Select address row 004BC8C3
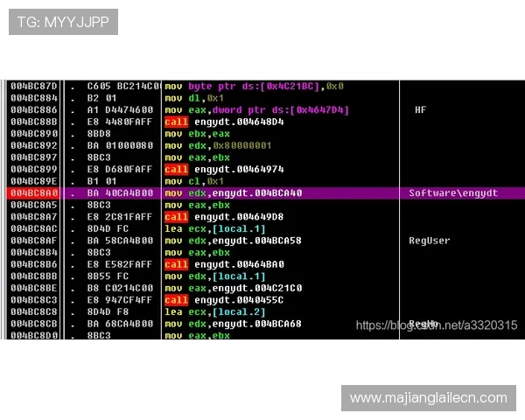Image resolution: width=525 pixels, height=420 pixels. pos(34,300)
